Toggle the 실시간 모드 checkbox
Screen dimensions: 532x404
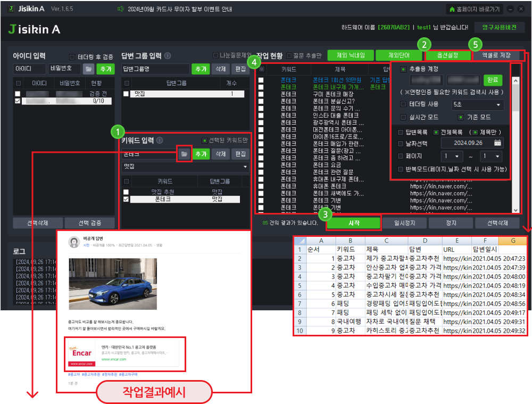[x=403, y=117]
